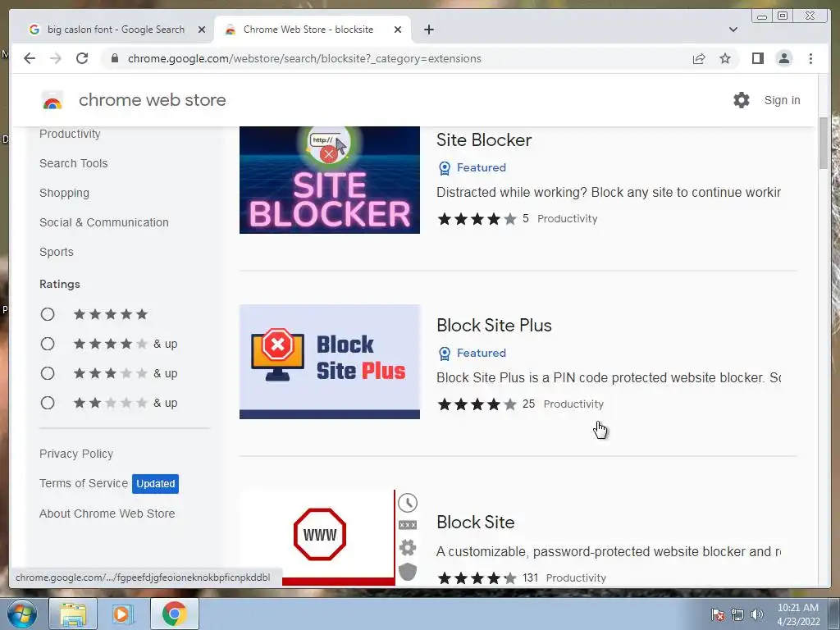Bookmark this page with the star icon
This screenshot has width=840, height=630.
pos(725,58)
